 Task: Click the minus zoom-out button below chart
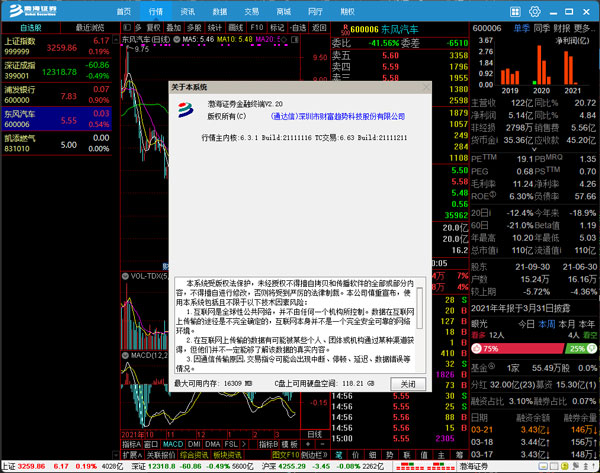[x=323, y=444]
